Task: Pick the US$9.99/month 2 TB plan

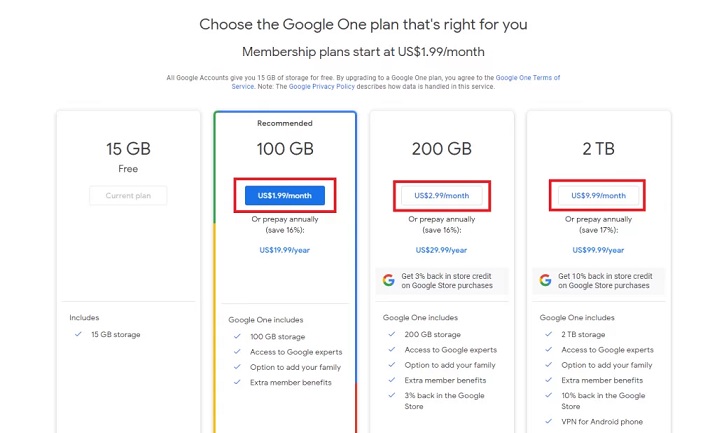Action: tap(598, 195)
